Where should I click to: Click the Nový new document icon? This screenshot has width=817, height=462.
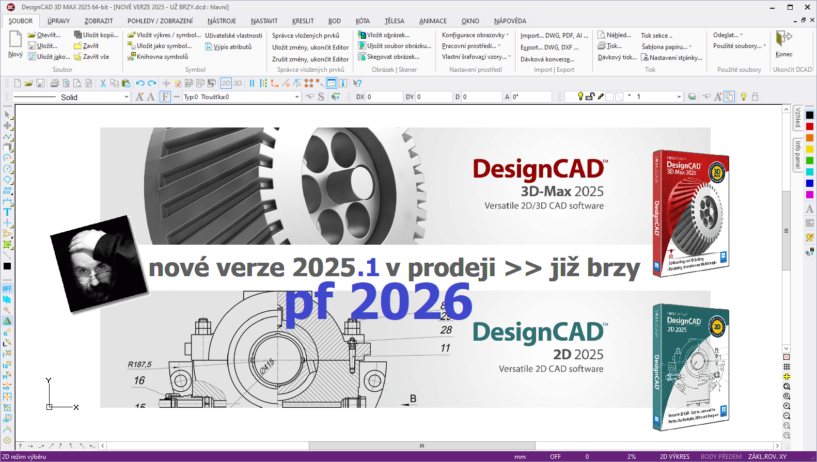coord(15,44)
